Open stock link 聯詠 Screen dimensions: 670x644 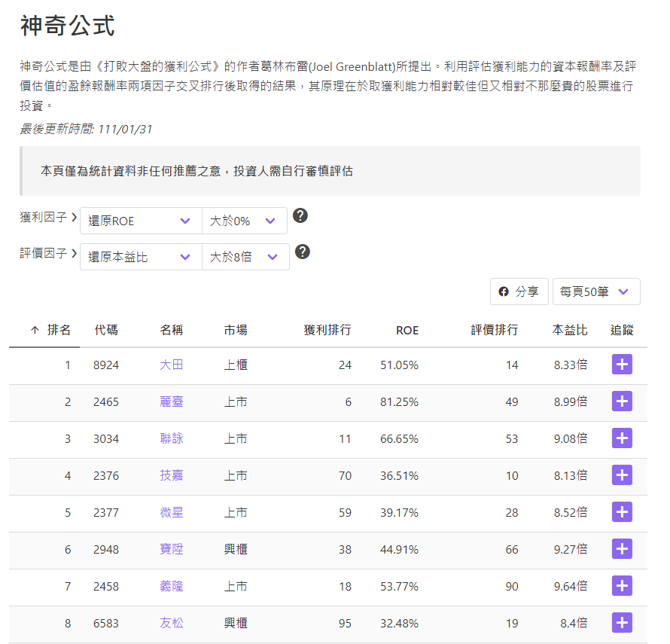click(x=172, y=438)
